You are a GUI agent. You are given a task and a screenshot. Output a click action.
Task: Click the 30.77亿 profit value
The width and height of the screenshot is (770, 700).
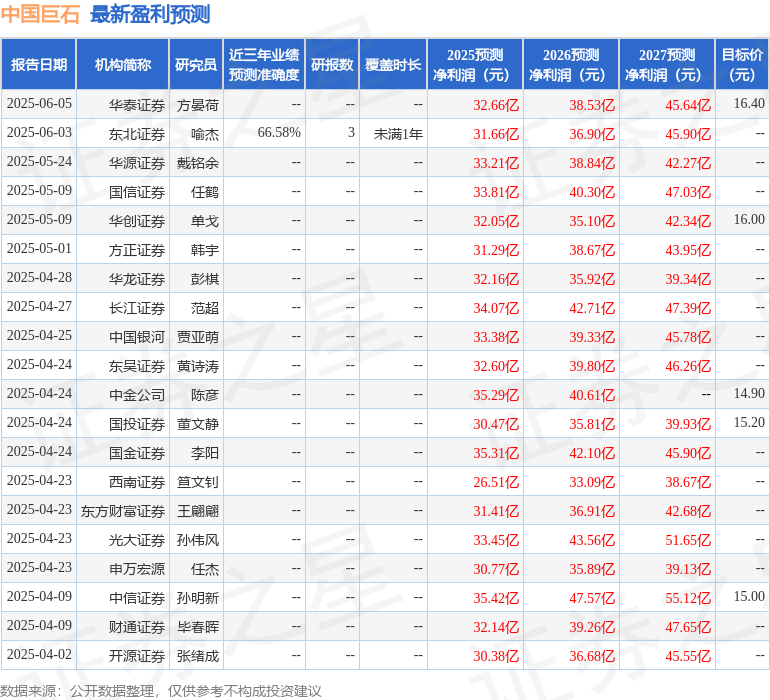(496, 569)
